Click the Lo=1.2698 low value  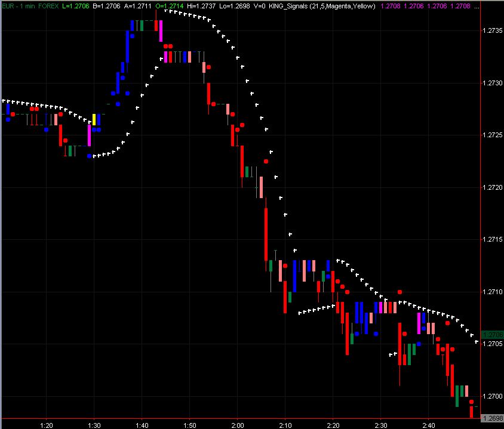tap(235, 6)
